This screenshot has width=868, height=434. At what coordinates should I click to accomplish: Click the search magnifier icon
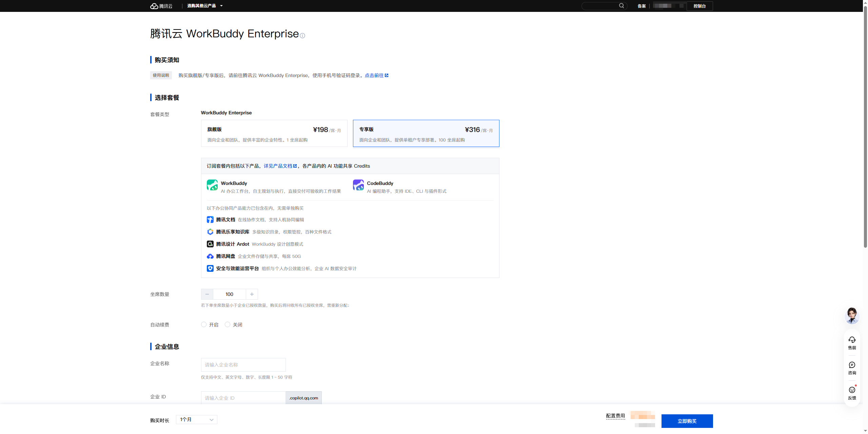(x=622, y=6)
